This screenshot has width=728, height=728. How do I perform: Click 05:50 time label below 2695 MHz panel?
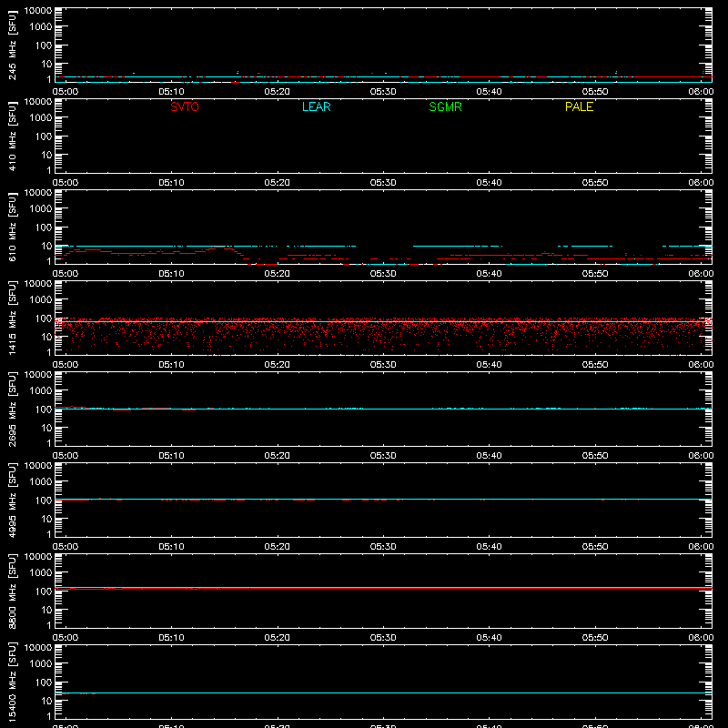click(595, 456)
